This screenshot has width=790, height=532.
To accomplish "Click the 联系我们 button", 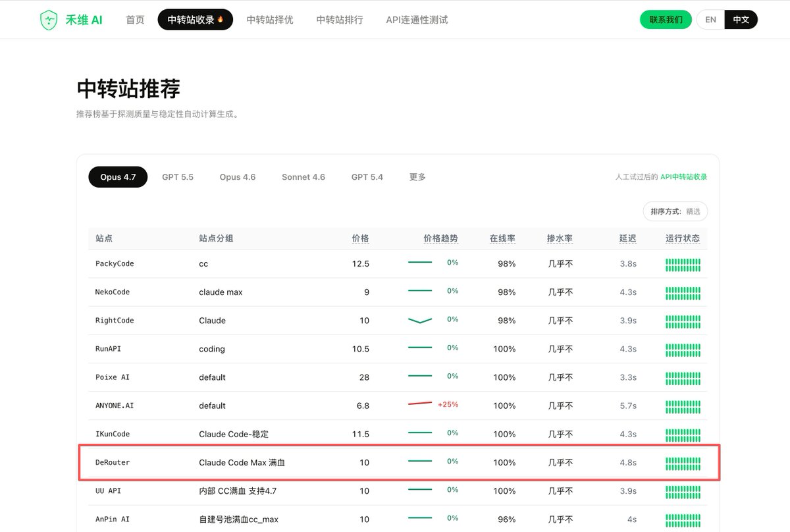I will (666, 20).
